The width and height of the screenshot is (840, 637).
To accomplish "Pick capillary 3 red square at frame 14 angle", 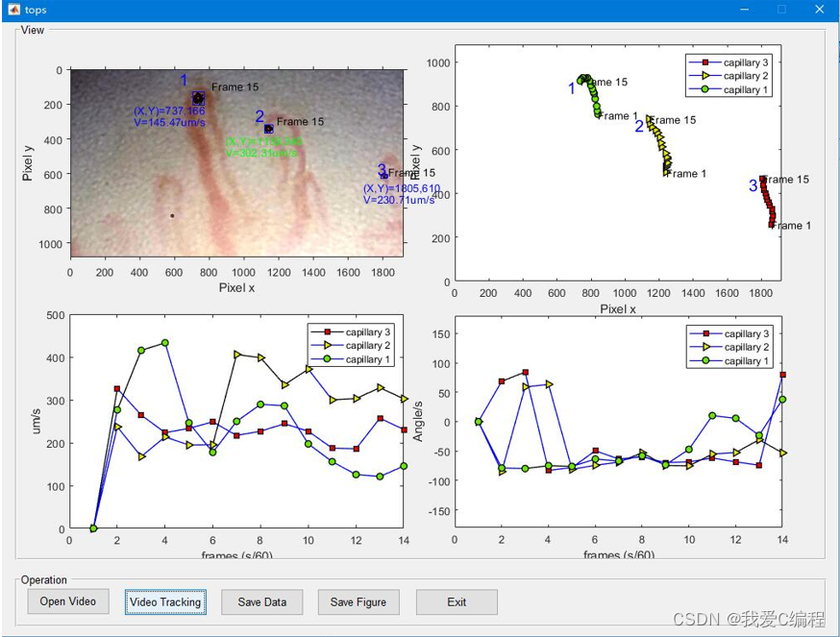I will 782,375.
